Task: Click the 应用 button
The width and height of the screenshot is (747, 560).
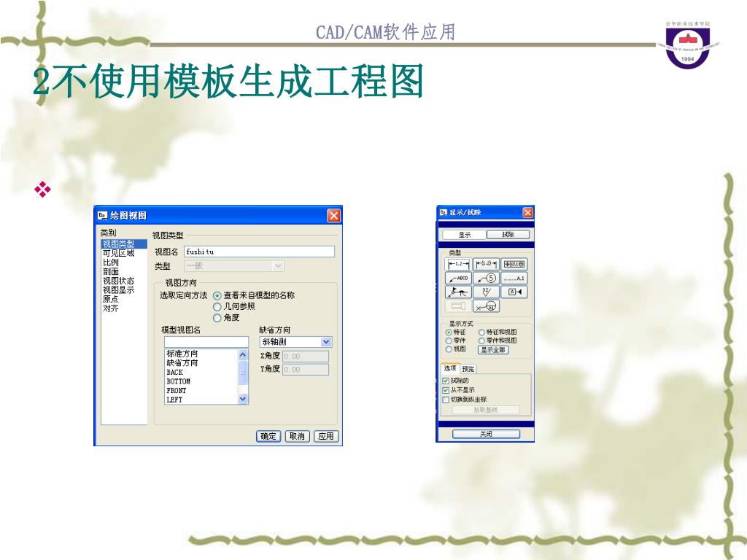Action: point(326,436)
